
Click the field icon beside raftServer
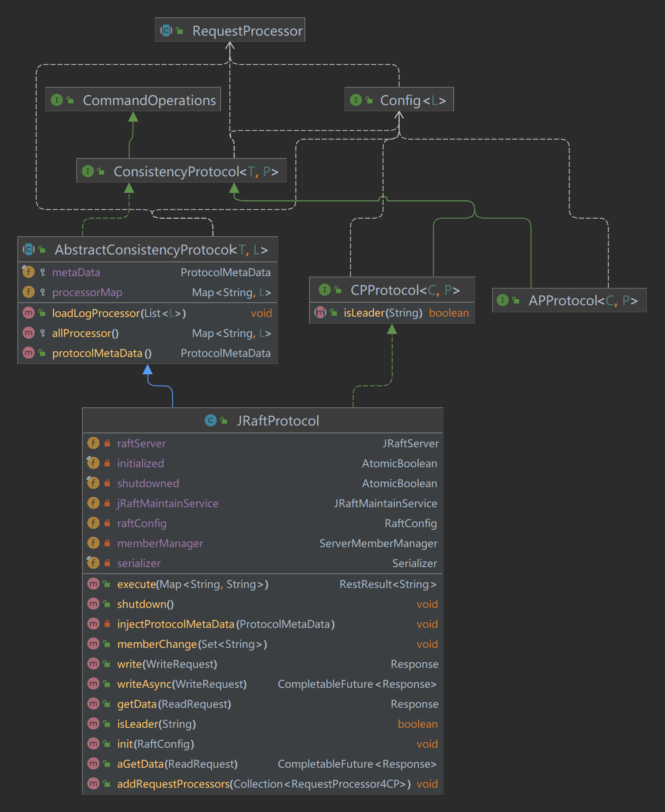(x=93, y=443)
